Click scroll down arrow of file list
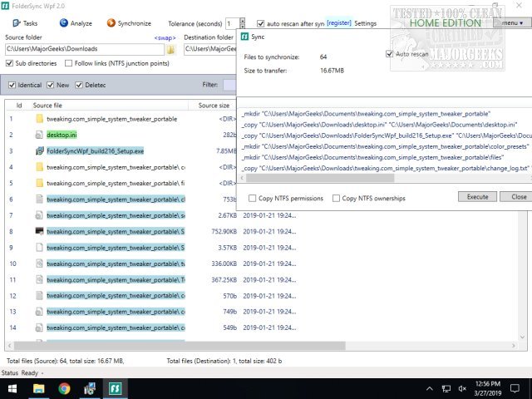Viewport: 532px width, 399px height. coord(522,337)
